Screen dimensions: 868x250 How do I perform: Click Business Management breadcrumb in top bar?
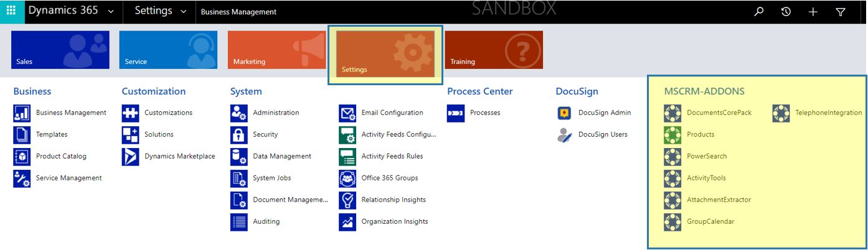pos(238,12)
